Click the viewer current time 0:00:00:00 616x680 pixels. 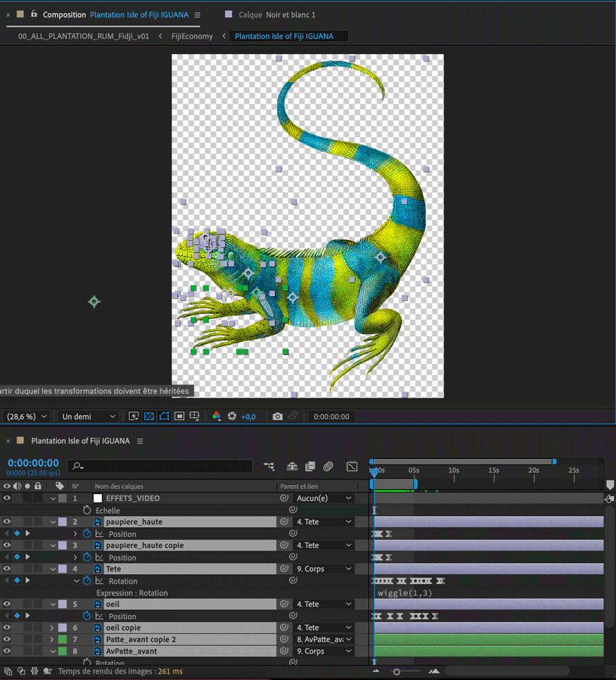pyautogui.click(x=332, y=416)
